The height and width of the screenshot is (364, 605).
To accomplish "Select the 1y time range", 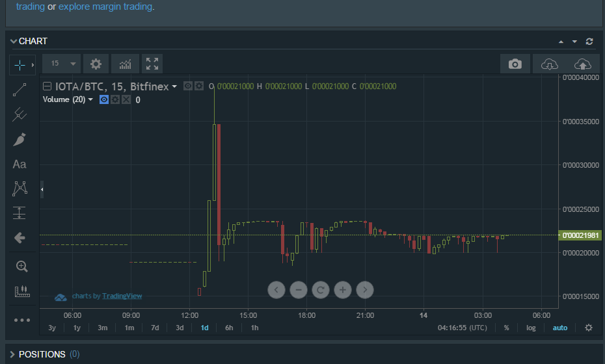I will [x=77, y=328].
